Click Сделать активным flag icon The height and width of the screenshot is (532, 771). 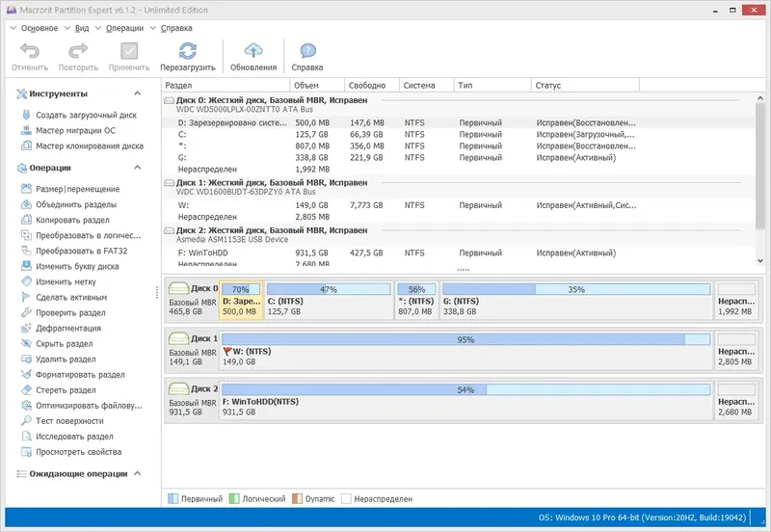coord(26,297)
